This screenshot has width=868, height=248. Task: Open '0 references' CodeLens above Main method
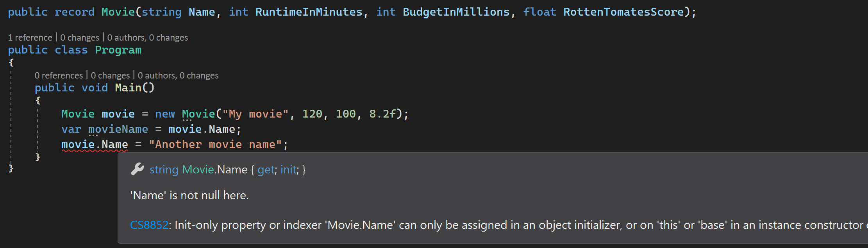(59, 75)
